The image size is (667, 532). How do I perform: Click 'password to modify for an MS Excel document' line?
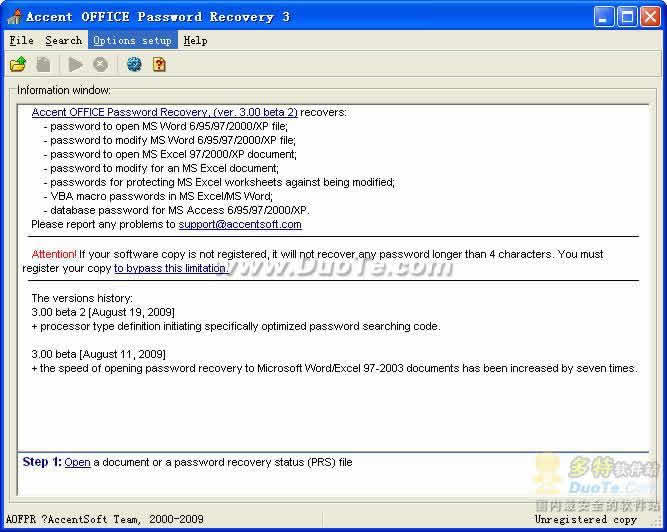pos(161,168)
